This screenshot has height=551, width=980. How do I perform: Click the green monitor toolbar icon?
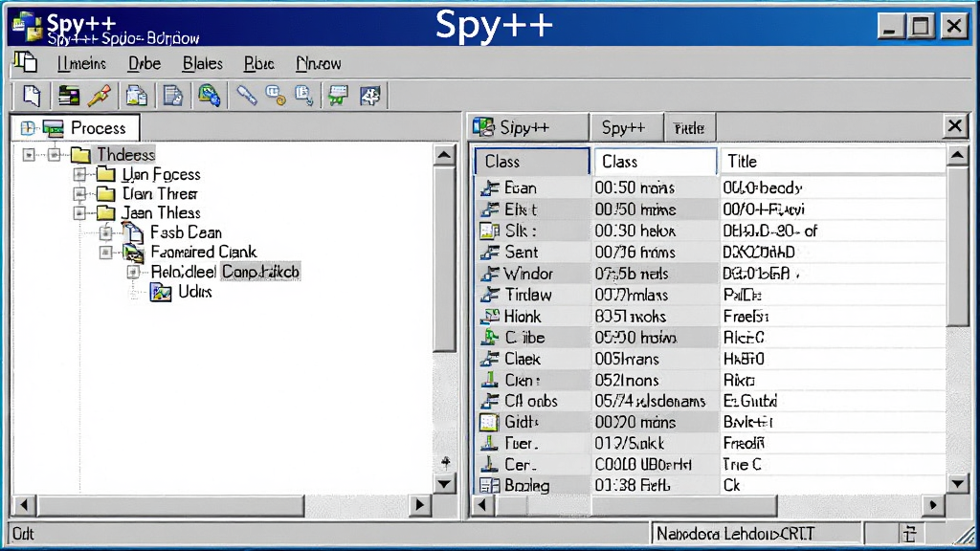pyautogui.click(x=338, y=96)
